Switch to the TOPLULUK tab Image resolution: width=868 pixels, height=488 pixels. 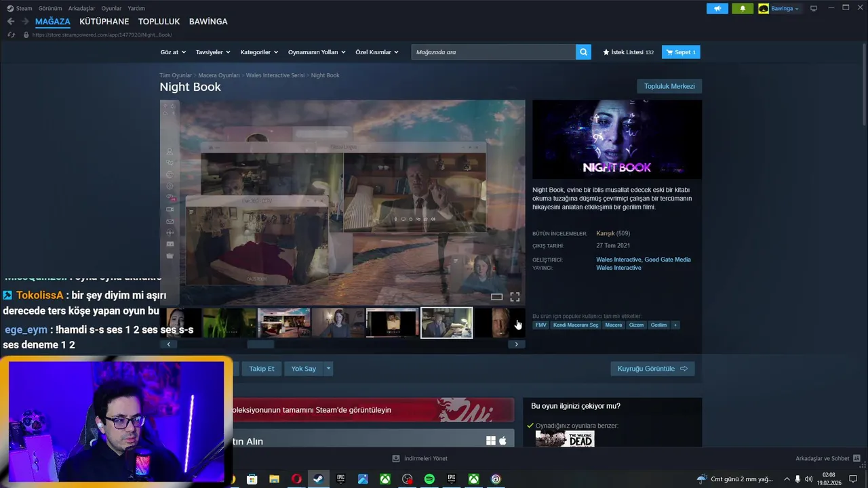point(159,22)
